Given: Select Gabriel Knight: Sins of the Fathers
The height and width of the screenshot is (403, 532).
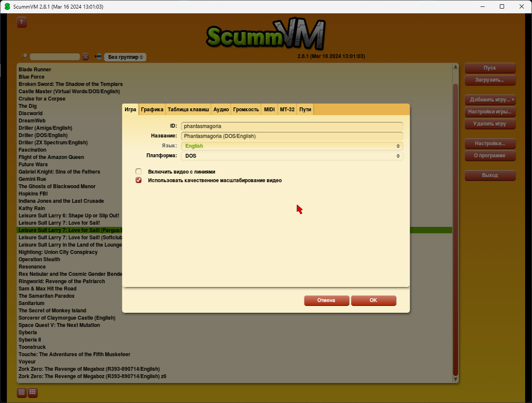Looking at the screenshot, I should (x=59, y=172).
